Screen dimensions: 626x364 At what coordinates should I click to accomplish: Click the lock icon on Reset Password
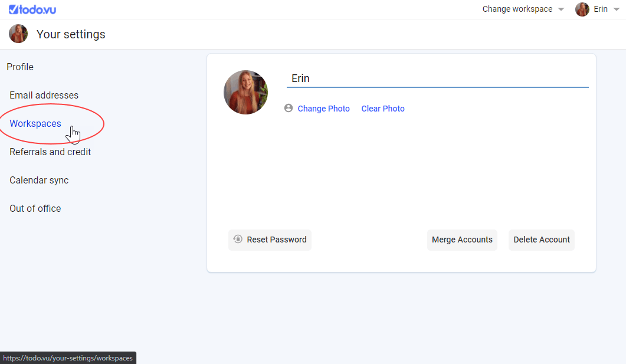pyautogui.click(x=238, y=239)
